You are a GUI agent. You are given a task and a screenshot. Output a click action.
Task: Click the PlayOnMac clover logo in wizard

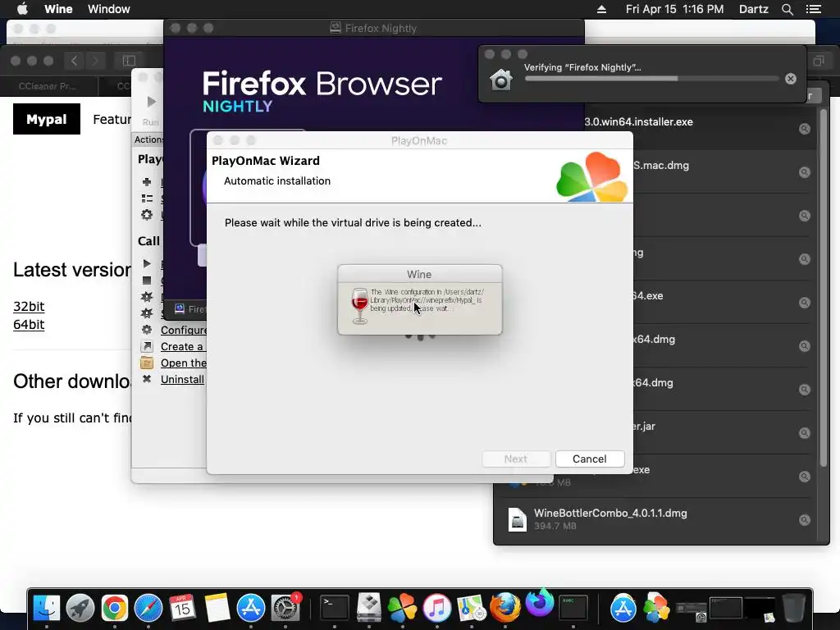592,177
